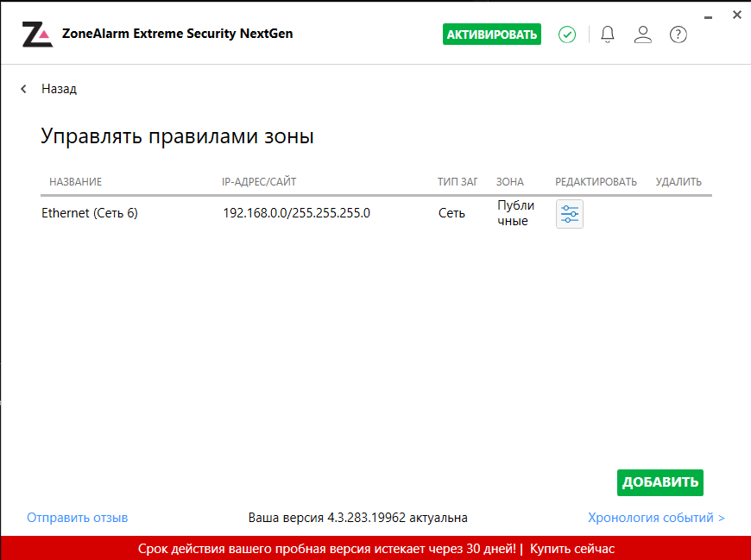The width and height of the screenshot is (751, 560).
Task: Click the version text 4.3.283.19962 актуальна
Action: point(357,518)
